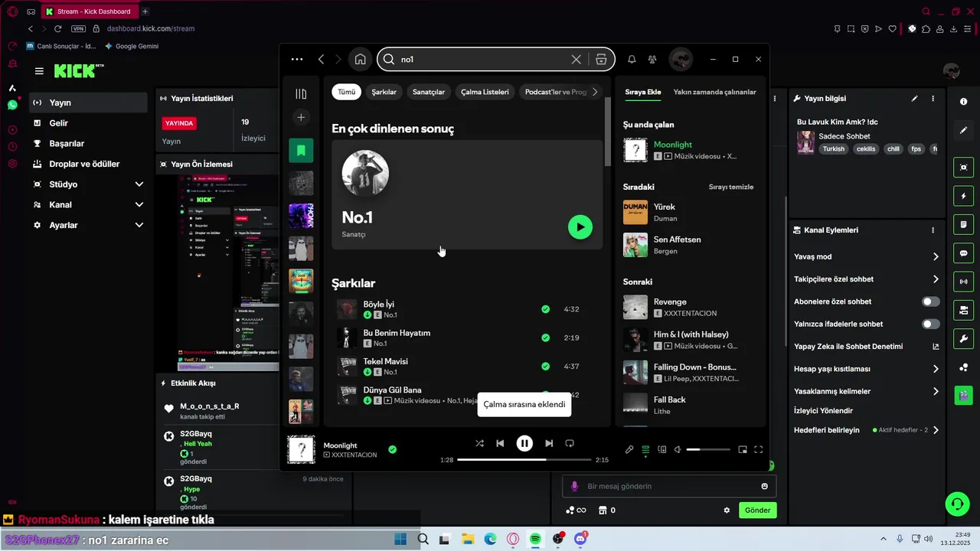
Task: Skip to previous track
Action: 500,443
